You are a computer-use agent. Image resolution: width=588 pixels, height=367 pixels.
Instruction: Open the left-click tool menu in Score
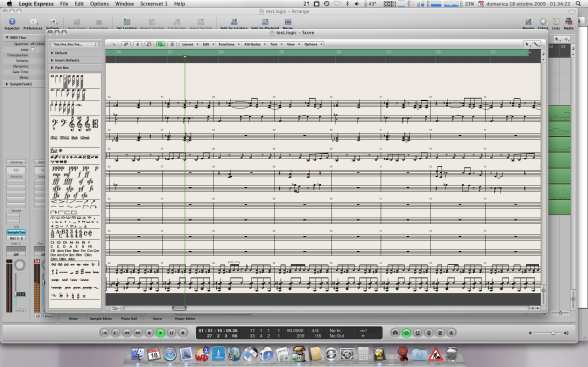(528, 44)
